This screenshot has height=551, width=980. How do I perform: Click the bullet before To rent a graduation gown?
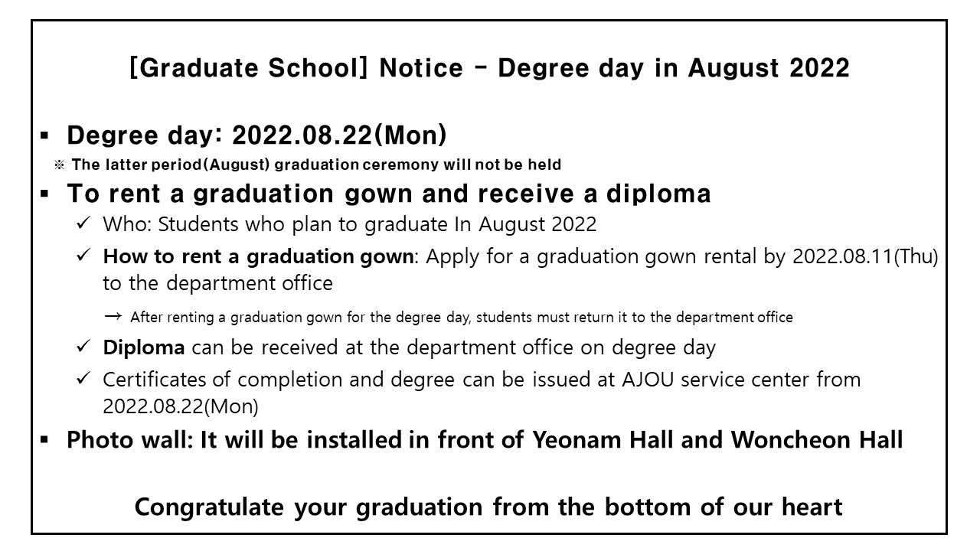click(x=44, y=194)
